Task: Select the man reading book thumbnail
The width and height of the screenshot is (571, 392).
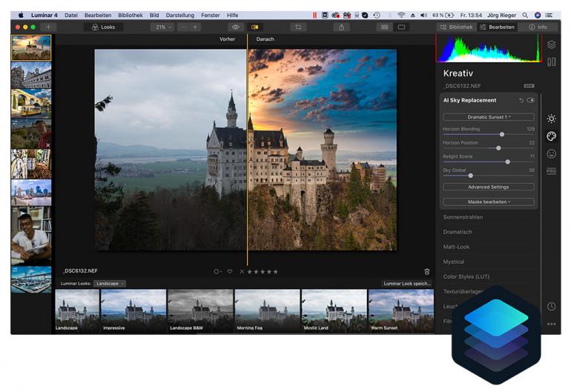Action: (31, 236)
